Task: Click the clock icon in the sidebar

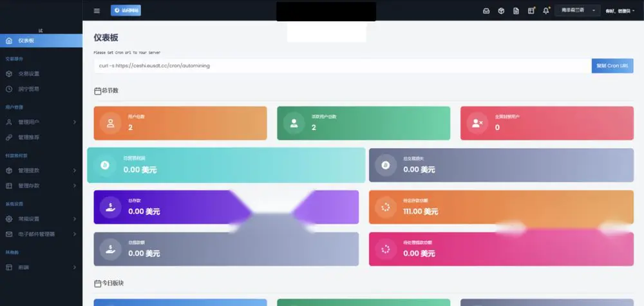Action: [x=9, y=89]
